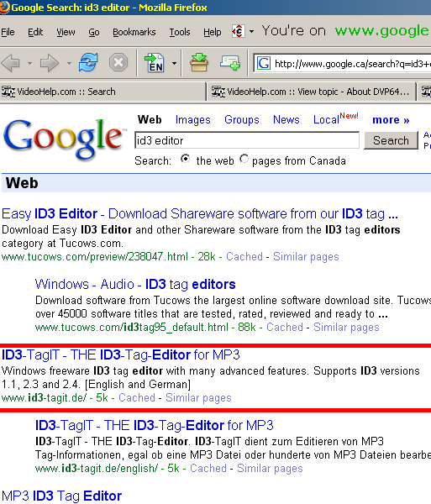Viewport: 431px width, 504px height.
Task: Click the red country flag icon in the menu bar
Action: 238,32
